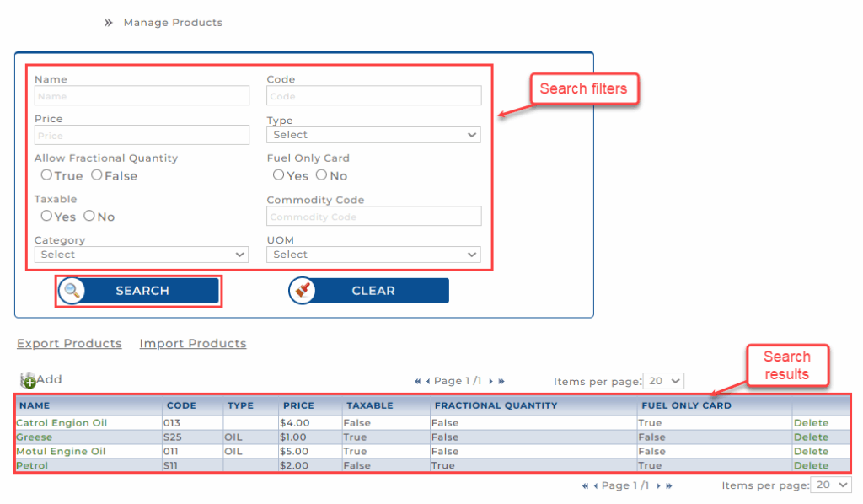Click the Add product icon
This screenshot has width=863, height=504.
29,380
